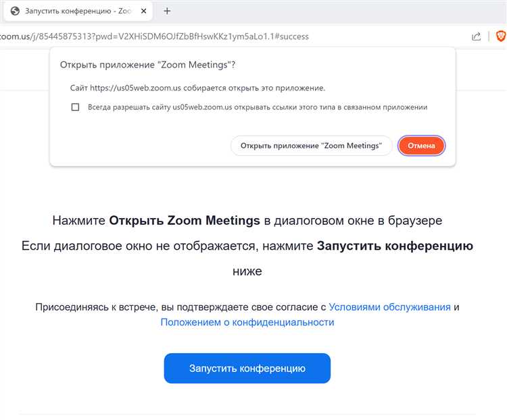The height and width of the screenshot is (420, 507).
Task: Open a new tab with the plus icon
Action: [x=167, y=11]
